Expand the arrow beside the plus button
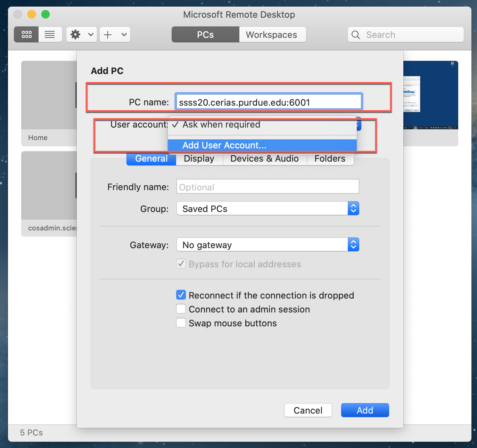The width and height of the screenshot is (477, 448). coord(124,34)
